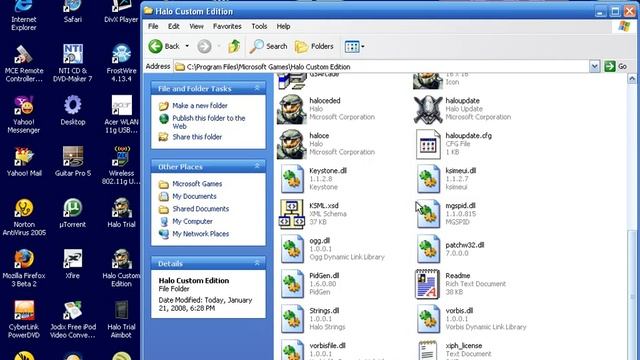Image resolution: width=640 pixels, height=360 pixels.
Task: Select the vorbisfile.dll file icon
Action: tap(292, 350)
